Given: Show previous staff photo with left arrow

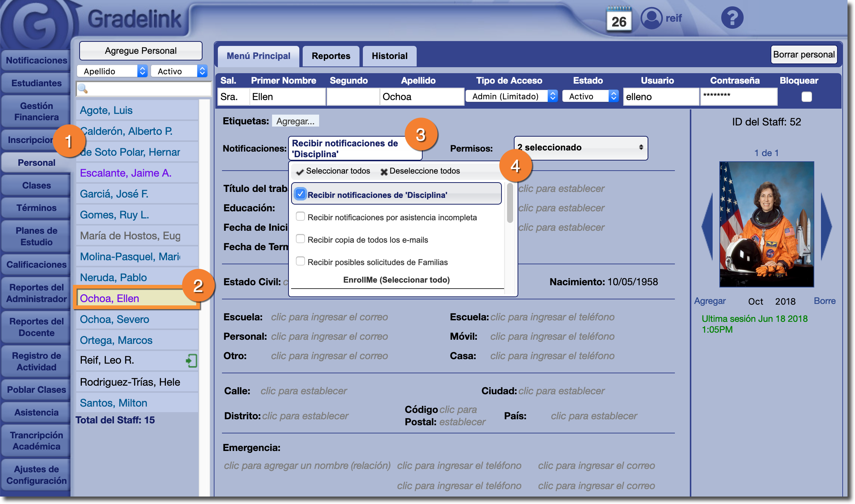Looking at the screenshot, I should tap(707, 226).
